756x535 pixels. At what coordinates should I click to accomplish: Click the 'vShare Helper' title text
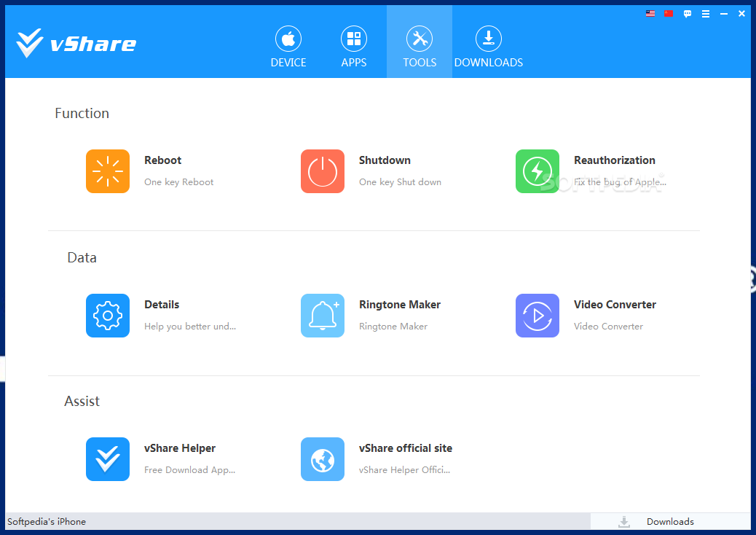click(x=180, y=448)
